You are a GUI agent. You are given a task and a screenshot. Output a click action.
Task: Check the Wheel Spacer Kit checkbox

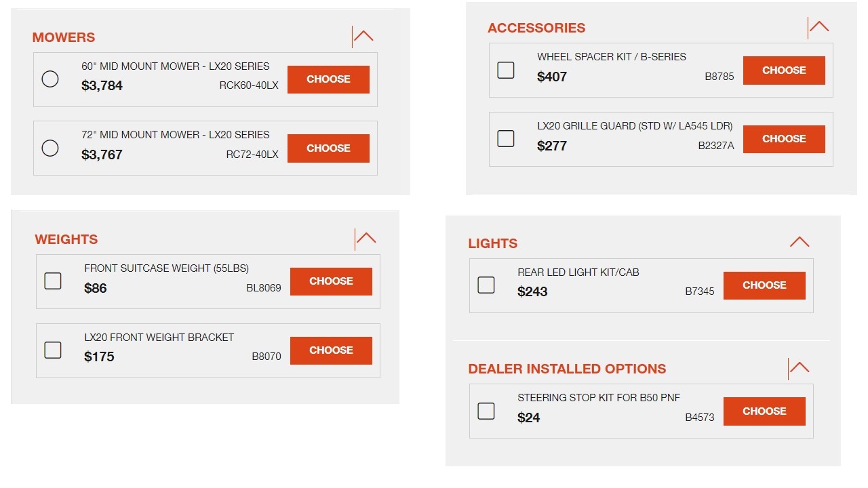click(506, 70)
